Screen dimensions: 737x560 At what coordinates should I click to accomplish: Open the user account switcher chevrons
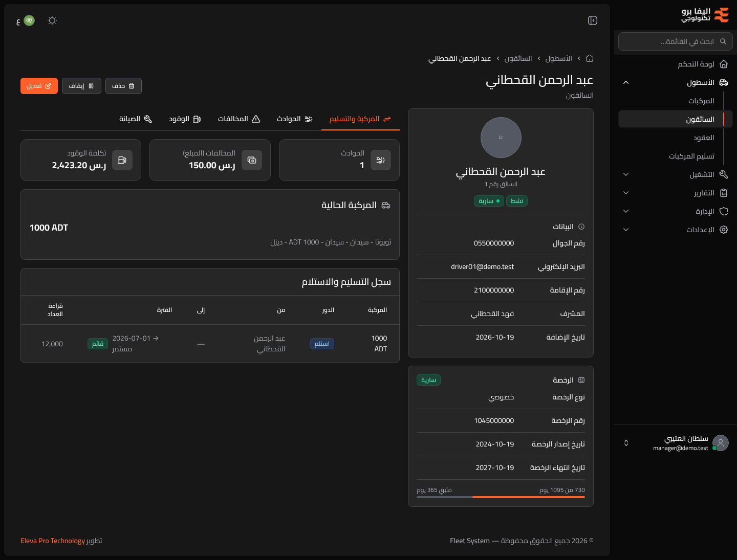pyautogui.click(x=626, y=443)
